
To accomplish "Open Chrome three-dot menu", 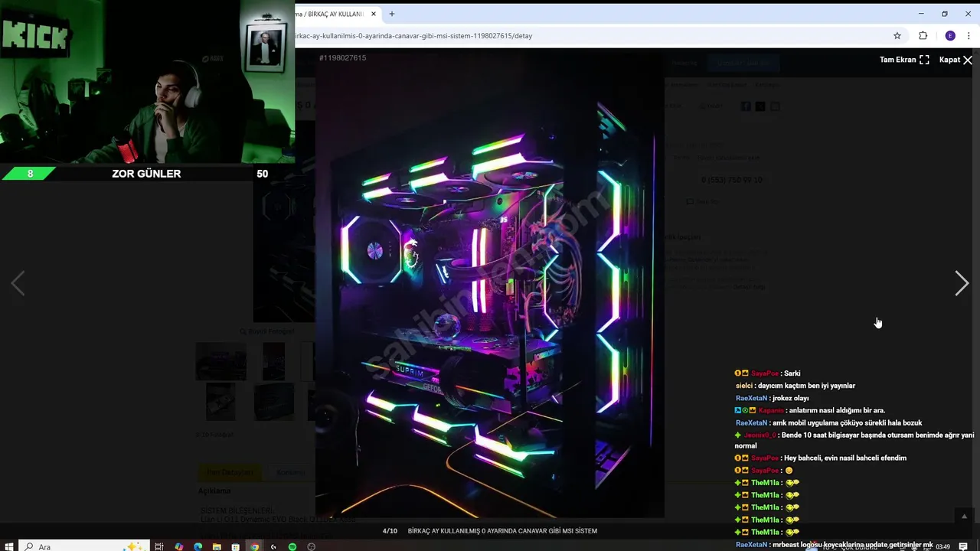I will (x=969, y=36).
